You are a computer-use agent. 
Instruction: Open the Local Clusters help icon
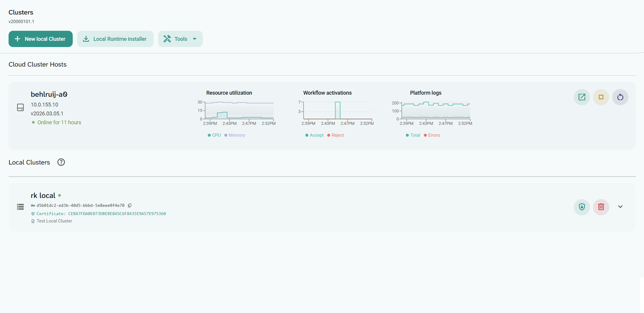[x=61, y=162]
